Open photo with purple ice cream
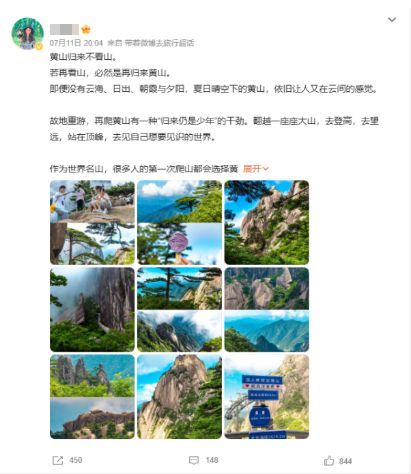The image size is (411, 474). point(179,223)
